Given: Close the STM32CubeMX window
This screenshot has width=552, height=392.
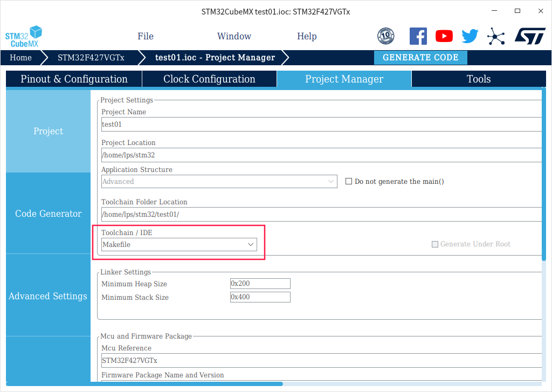Looking at the screenshot, I should (x=541, y=11).
